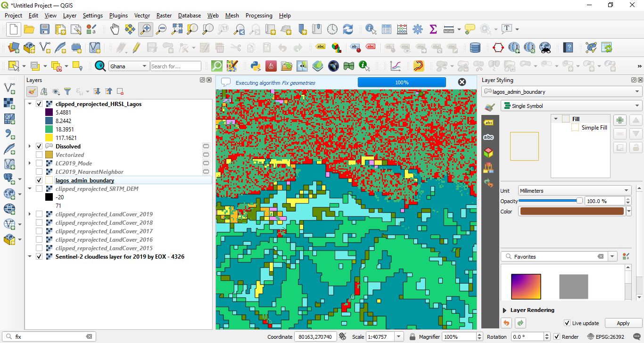The image size is (644, 343).
Task: Open the Database menu
Action: pos(190,16)
